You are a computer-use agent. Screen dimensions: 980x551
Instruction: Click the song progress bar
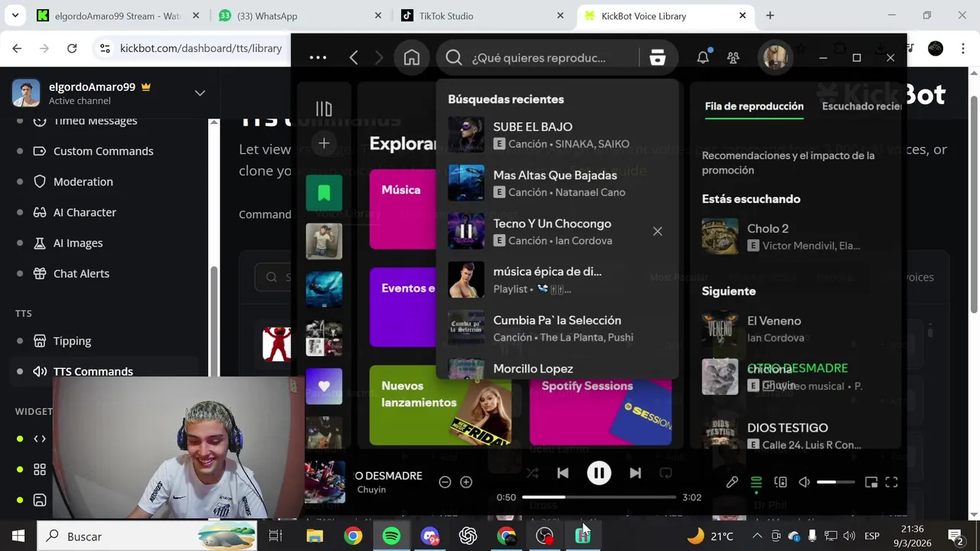tap(599, 497)
